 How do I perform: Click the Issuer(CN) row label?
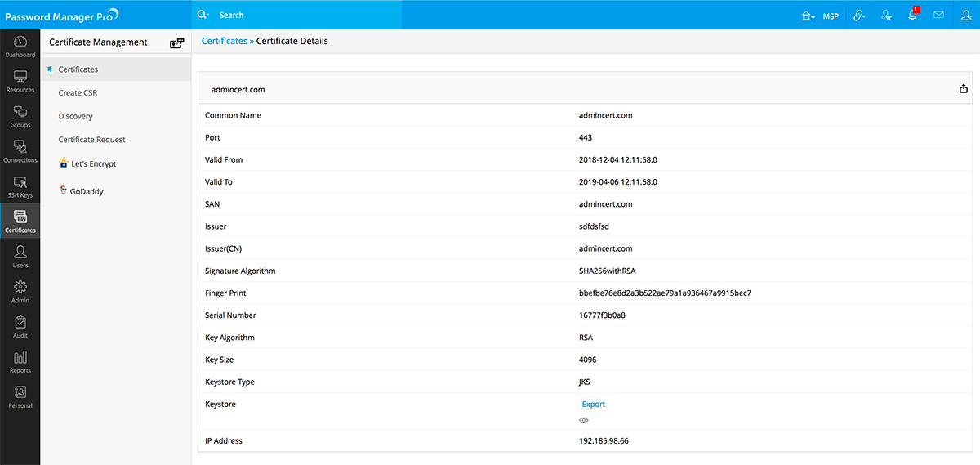(224, 248)
